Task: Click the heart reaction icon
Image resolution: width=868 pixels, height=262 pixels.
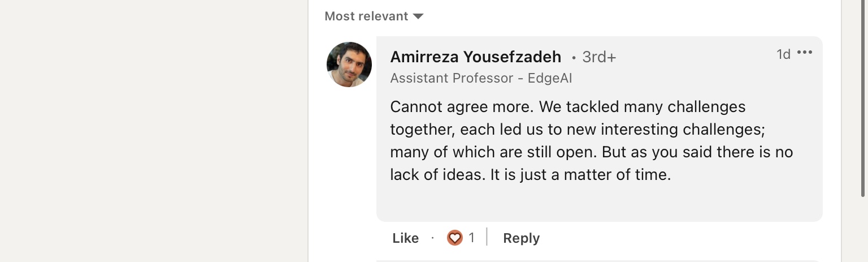Action: point(455,238)
